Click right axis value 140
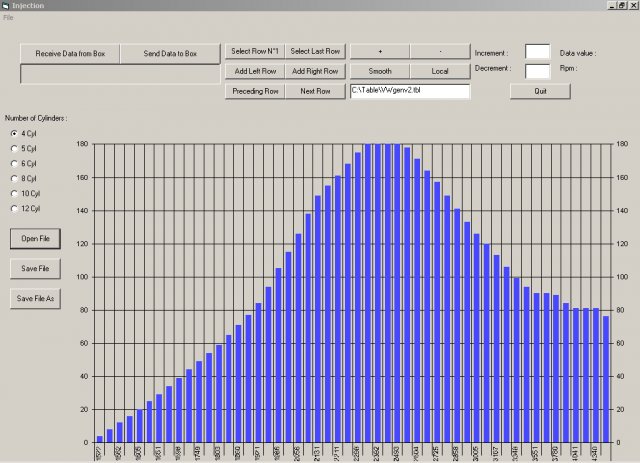This screenshot has height=463, width=640. (622, 211)
